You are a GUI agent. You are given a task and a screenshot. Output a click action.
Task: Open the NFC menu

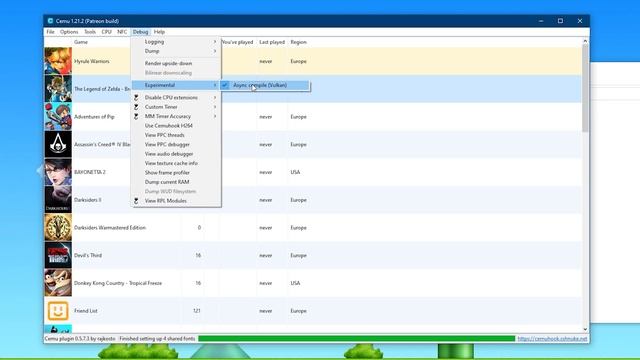(x=122, y=32)
